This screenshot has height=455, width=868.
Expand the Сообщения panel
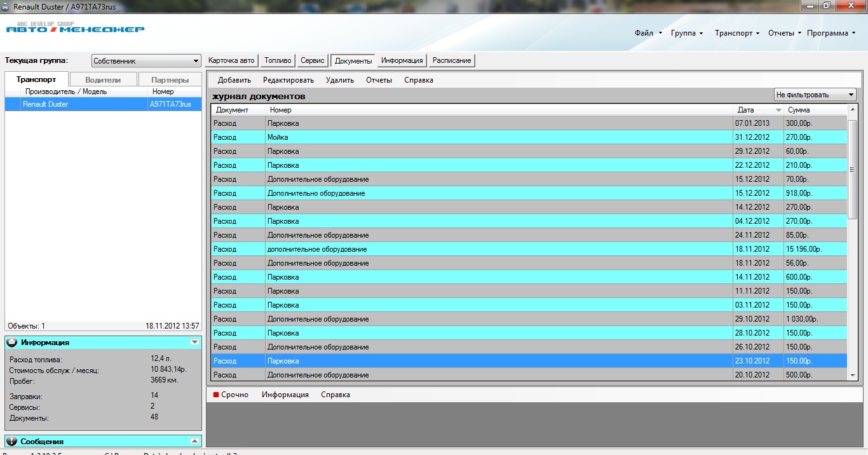pyautogui.click(x=194, y=442)
